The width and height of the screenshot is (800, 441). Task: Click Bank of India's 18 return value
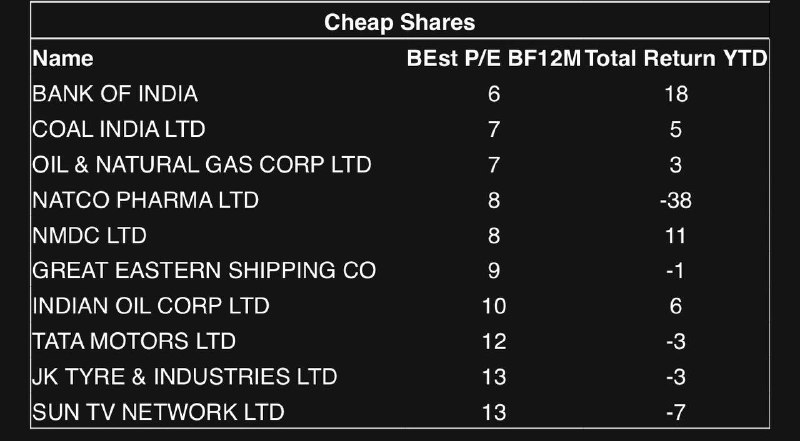click(x=676, y=94)
